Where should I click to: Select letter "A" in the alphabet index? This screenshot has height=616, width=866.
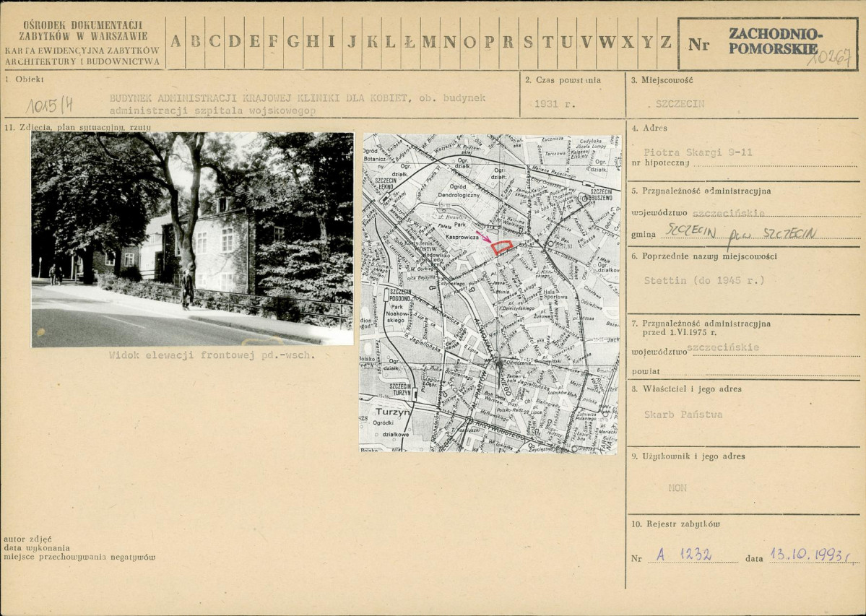[176, 41]
